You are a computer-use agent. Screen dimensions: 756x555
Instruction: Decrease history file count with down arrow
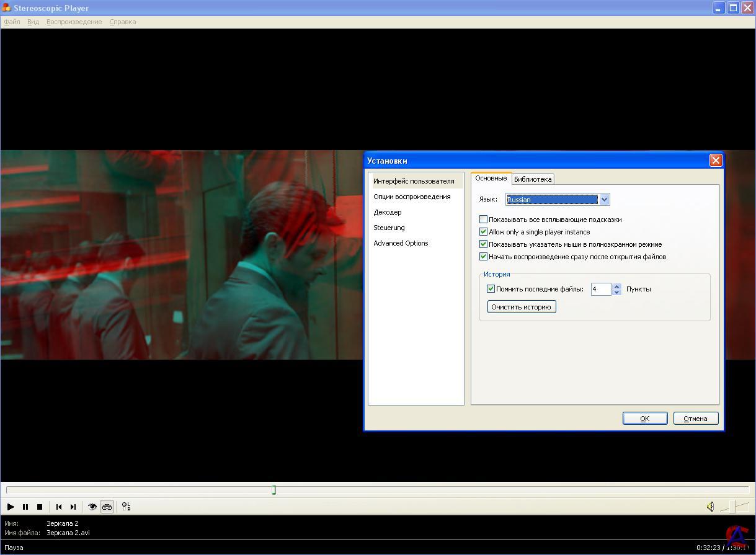point(616,292)
